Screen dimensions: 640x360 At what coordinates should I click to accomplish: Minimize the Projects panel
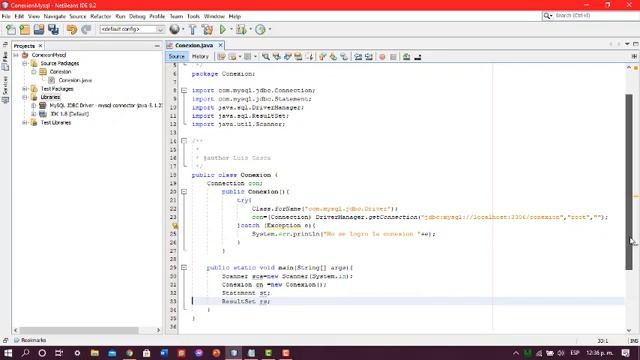click(157, 46)
